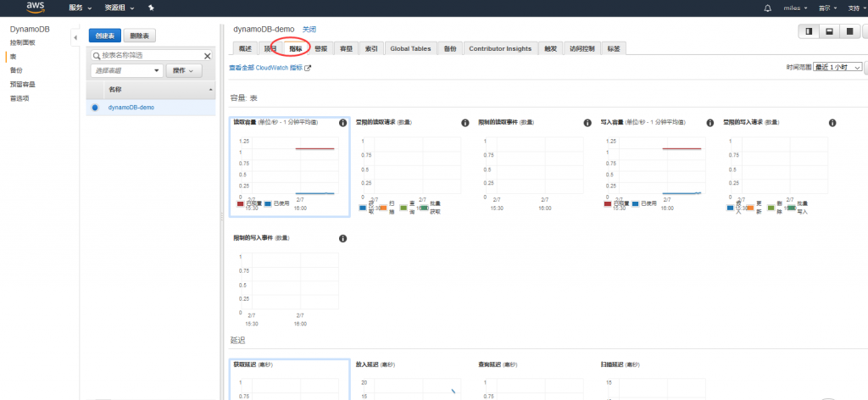Image resolution: width=868 pixels, height=400 pixels.
Task: Click blue 已使用 legend swatch in 读取容量 chart
Action: [268, 203]
